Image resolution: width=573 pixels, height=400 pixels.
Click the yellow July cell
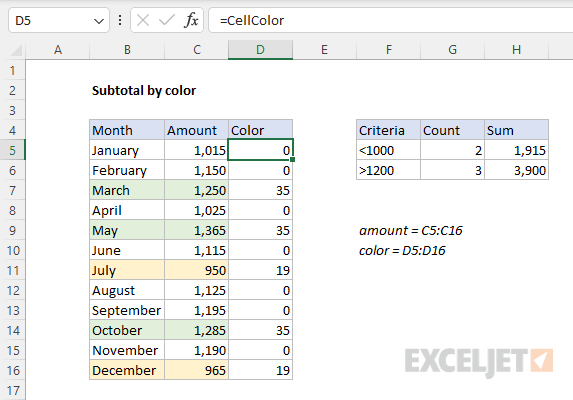tap(127, 270)
